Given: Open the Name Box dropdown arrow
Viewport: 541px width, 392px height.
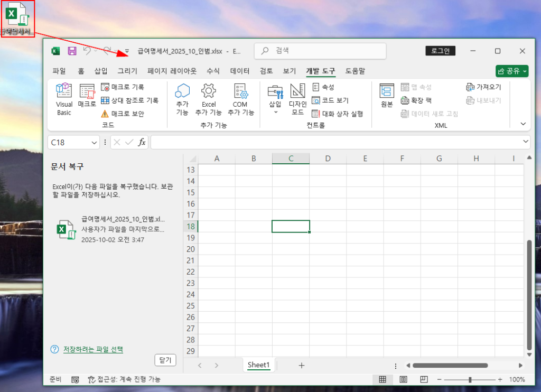Looking at the screenshot, I should [x=94, y=142].
